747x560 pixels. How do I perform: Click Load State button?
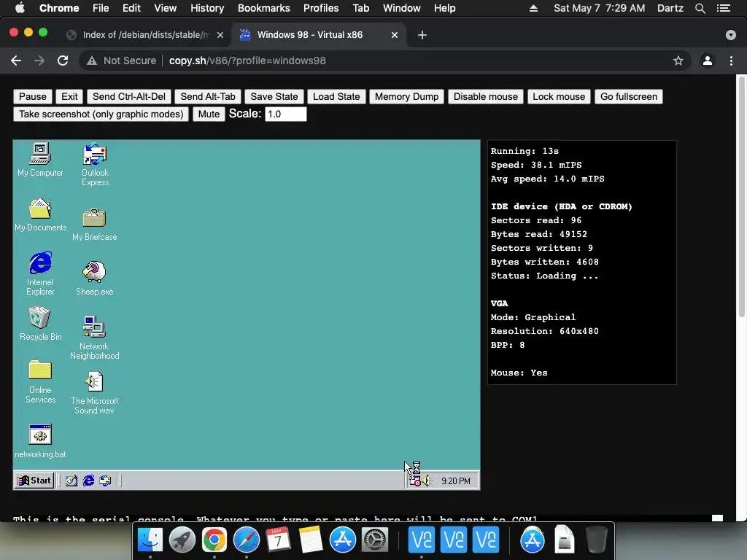[336, 97]
